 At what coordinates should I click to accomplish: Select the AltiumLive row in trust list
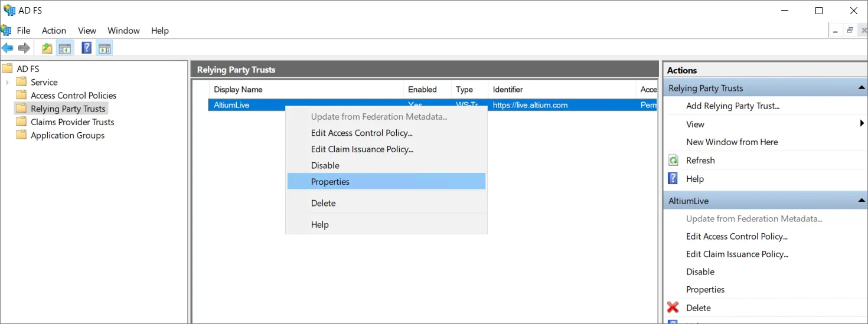tap(432, 105)
